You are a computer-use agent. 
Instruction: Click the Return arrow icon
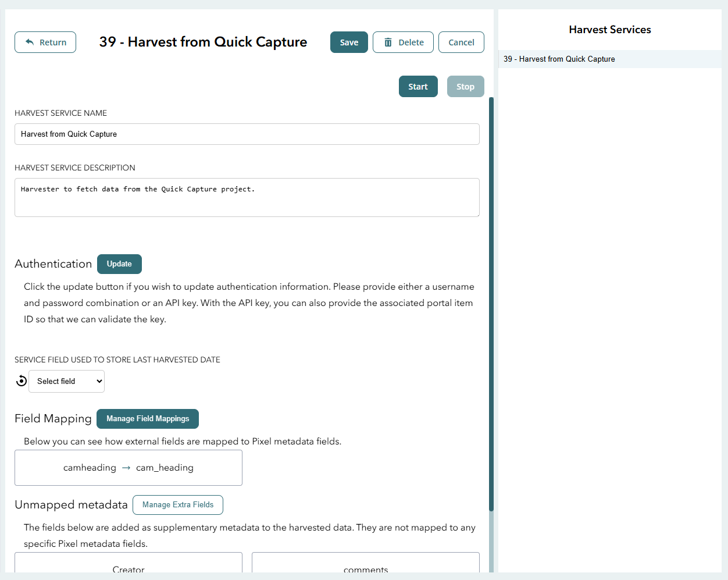point(30,42)
